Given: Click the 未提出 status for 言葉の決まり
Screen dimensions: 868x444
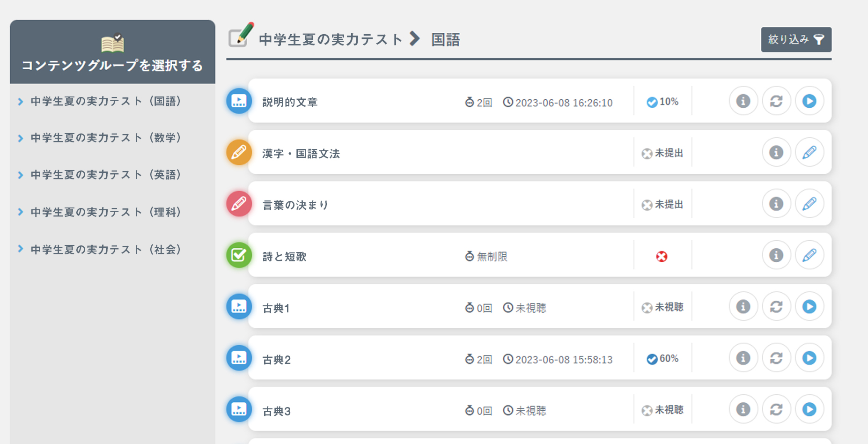Looking at the screenshot, I should (x=663, y=204).
